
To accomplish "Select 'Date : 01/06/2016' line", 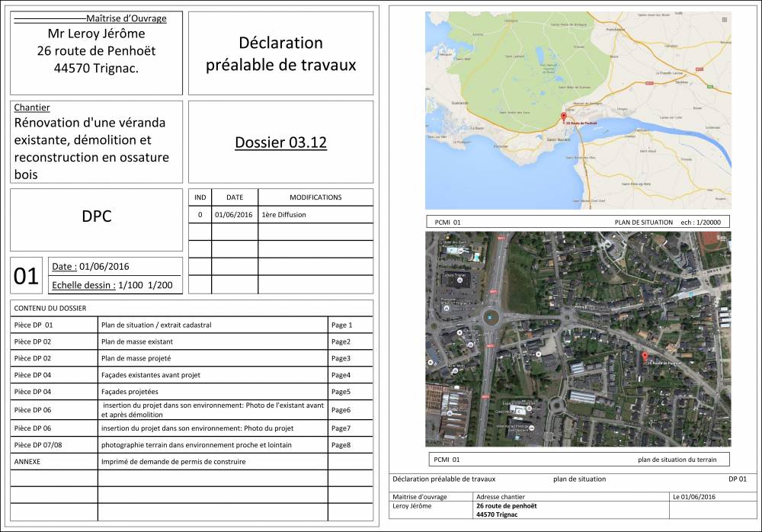I will pos(91,267).
